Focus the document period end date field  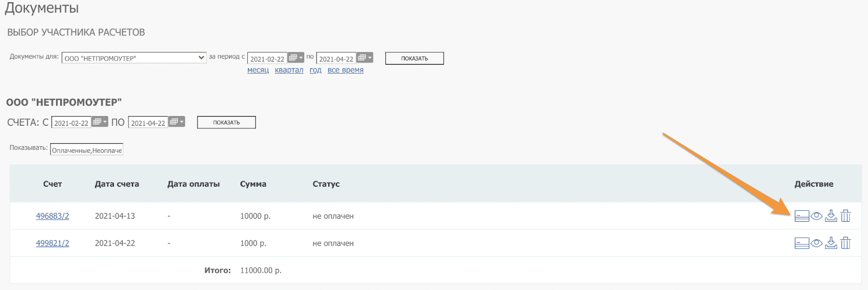(336, 59)
